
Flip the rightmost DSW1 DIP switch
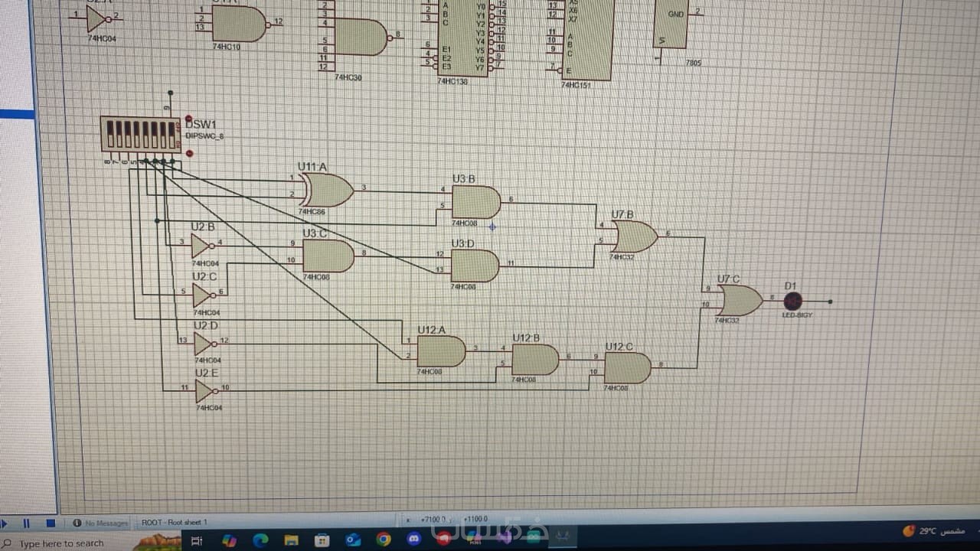pyautogui.click(x=171, y=135)
